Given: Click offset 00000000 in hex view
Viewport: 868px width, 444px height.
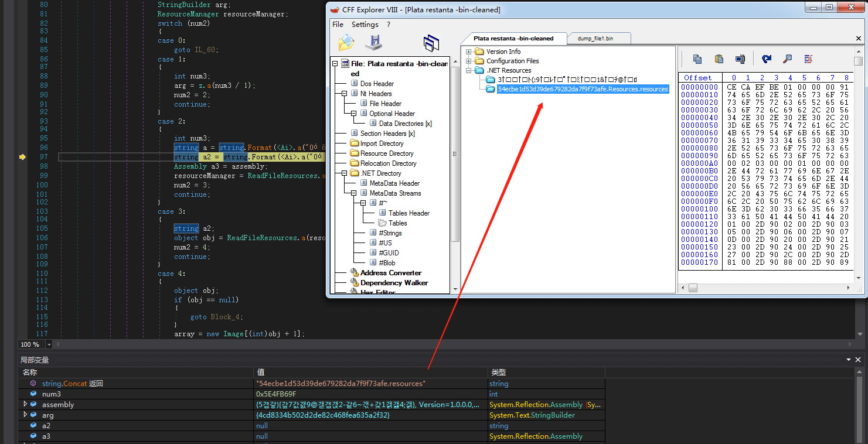Looking at the screenshot, I should click(699, 87).
